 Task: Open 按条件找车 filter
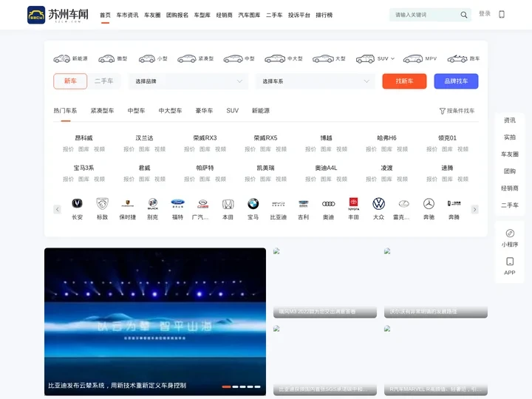[457, 111]
